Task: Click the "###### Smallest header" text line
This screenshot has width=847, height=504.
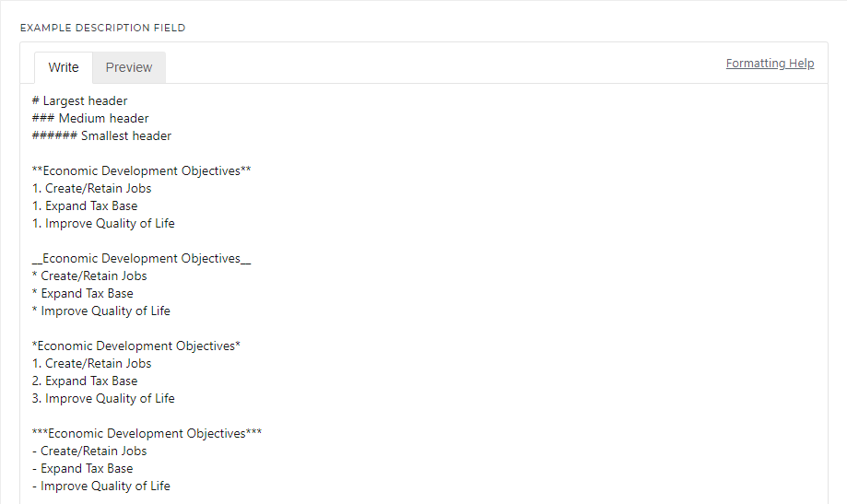Action: click(101, 136)
